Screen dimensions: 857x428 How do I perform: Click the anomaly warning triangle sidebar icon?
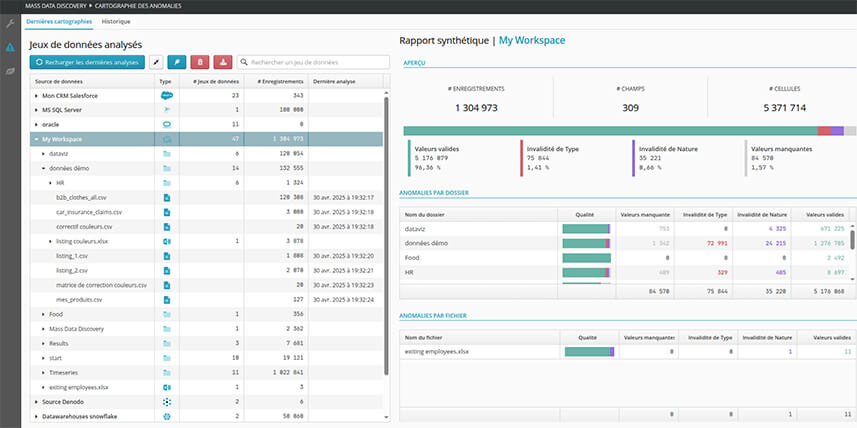point(10,48)
